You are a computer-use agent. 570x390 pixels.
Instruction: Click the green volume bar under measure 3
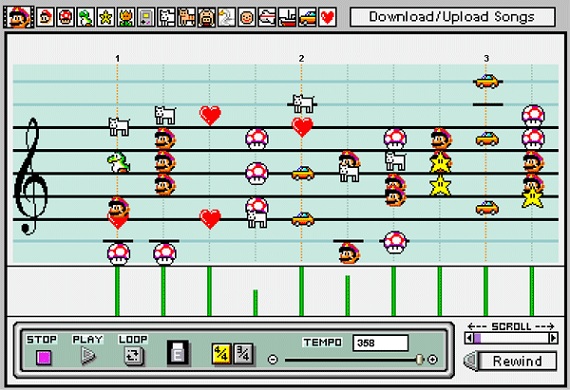[486, 291]
